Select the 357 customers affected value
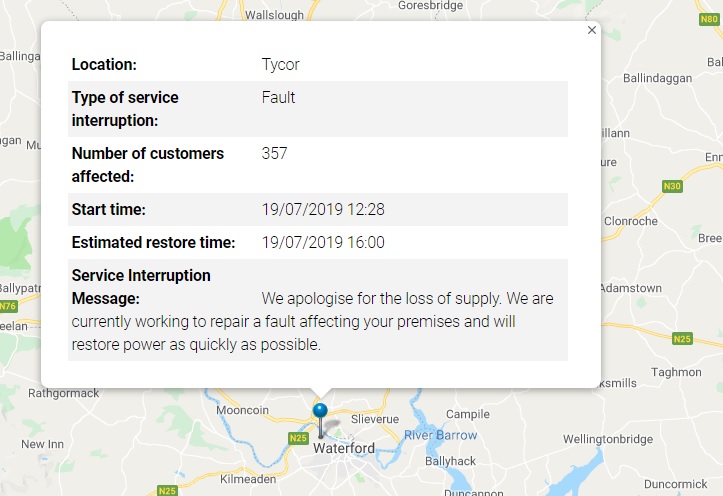 tap(275, 153)
